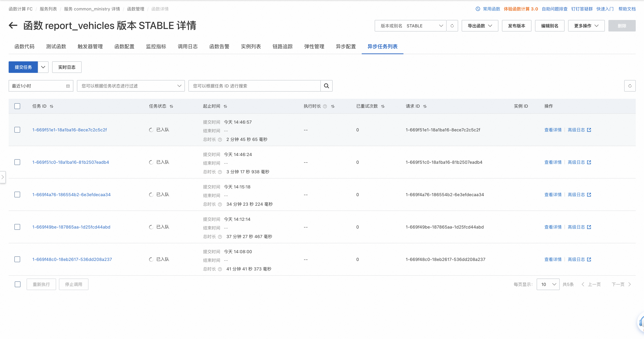Show 总时长 help icon in the 14:08:00 row
Screen dimensions: 644x339
point(220,269)
